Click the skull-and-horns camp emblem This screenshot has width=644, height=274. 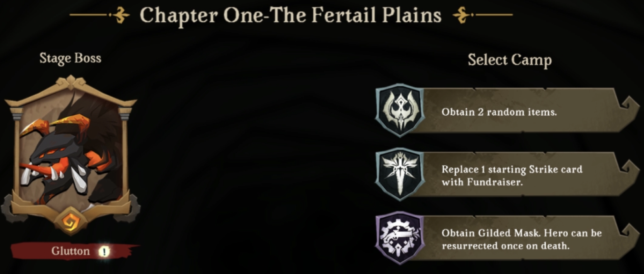[x=400, y=110]
